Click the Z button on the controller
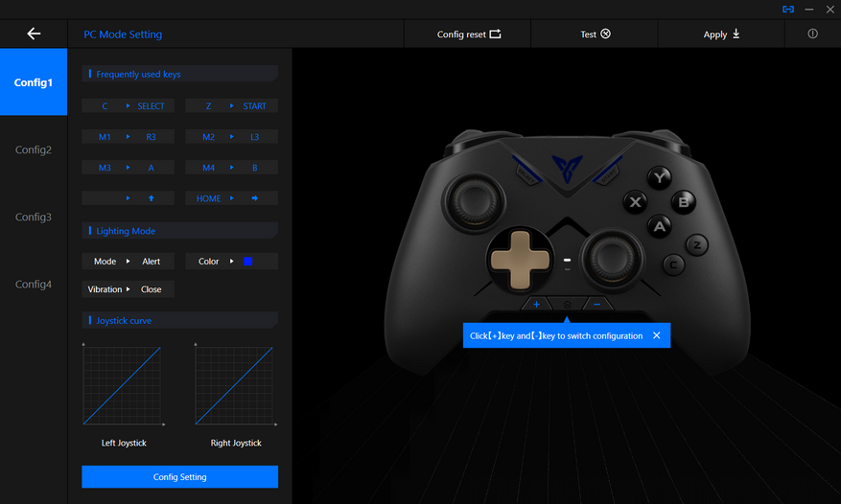Viewport: 841px width, 504px height. [697, 245]
